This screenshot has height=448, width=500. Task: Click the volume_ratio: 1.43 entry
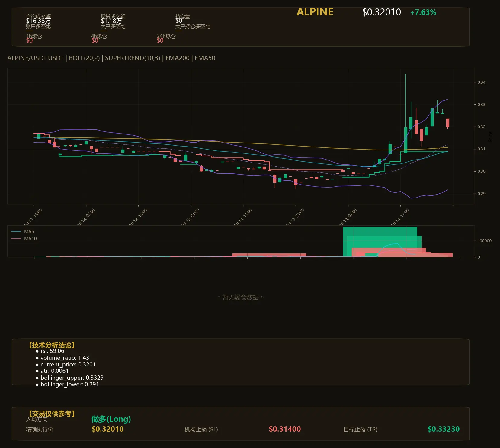click(65, 358)
